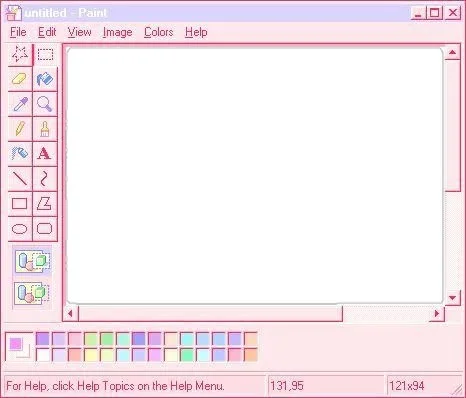Click the foreground/background color indicator box
Image resolution: width=466 pixels, height=398 pixels.
(19, 347)
